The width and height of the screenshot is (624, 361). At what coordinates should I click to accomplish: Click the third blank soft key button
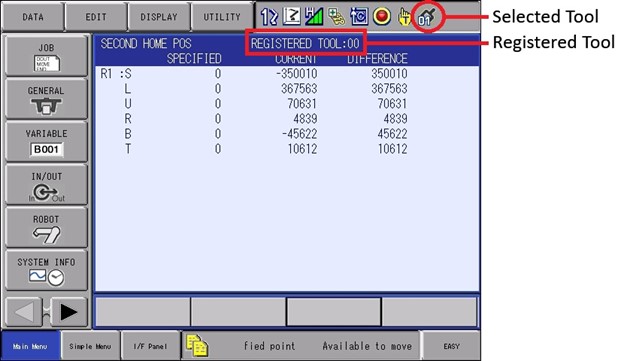pyautogui.click(x=333, y=312)
